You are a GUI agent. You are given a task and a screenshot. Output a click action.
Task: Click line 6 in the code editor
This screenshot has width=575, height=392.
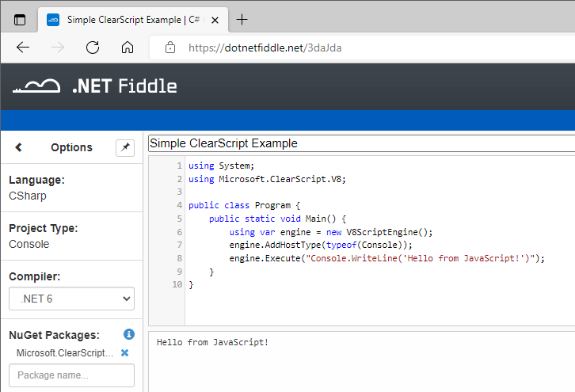(x=331, y=232)
